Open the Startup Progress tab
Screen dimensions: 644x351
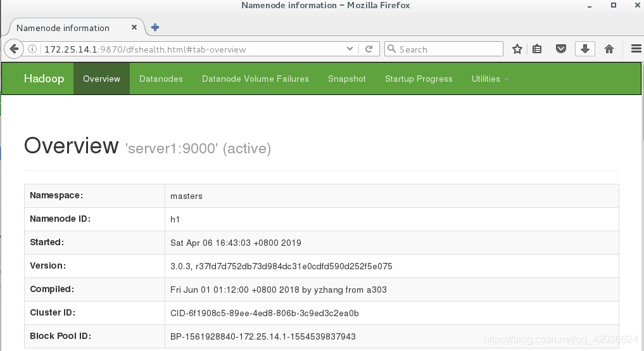(419, 79)
